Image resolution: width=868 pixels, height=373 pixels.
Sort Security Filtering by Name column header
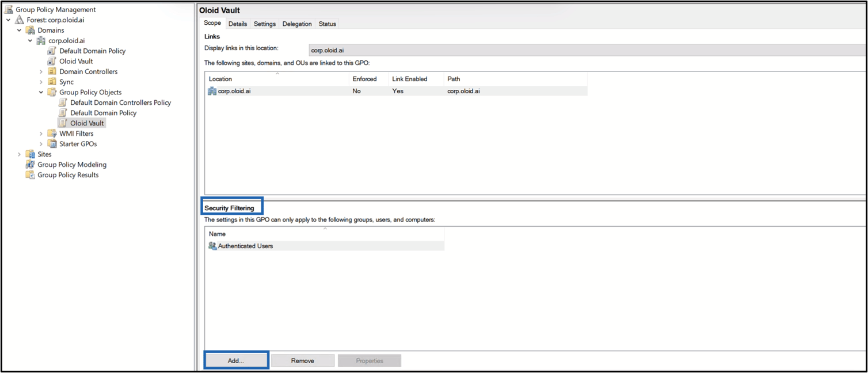(325, 234)
